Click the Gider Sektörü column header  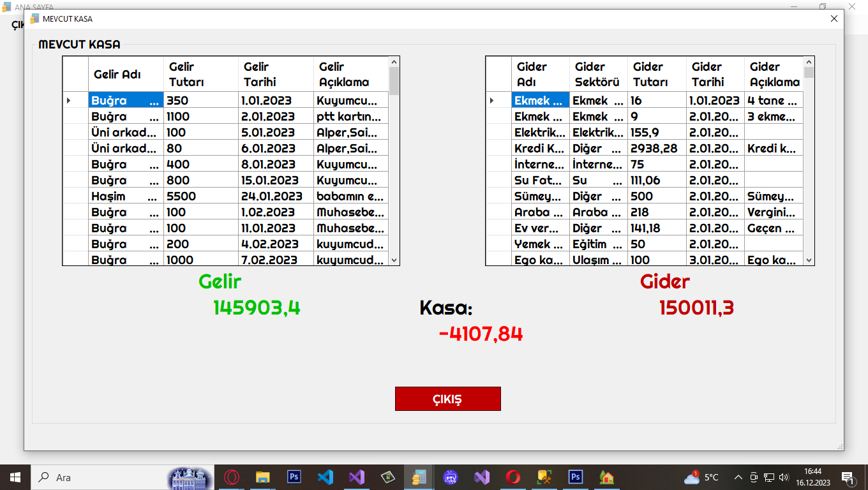pos(598,74)
